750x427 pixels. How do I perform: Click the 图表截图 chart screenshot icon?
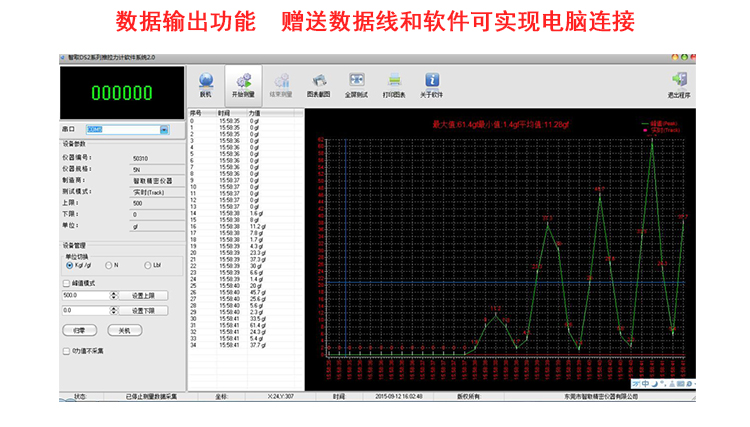coord(319,81)
